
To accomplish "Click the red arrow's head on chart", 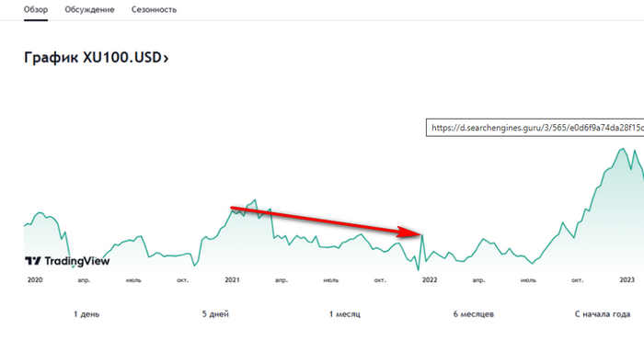I will [410, 232].
